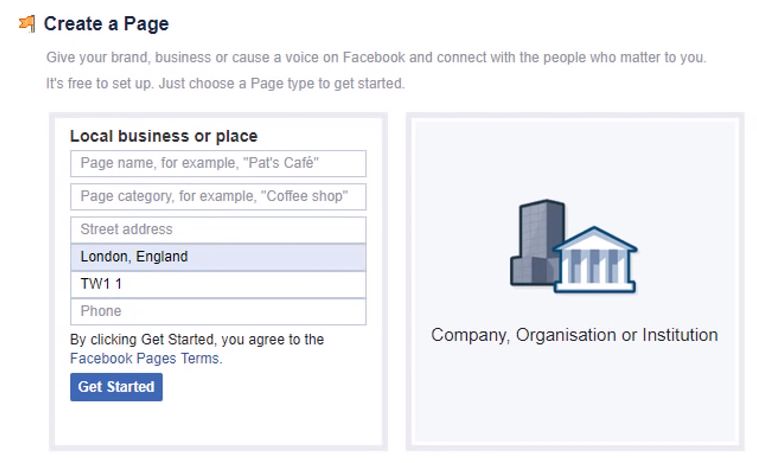This screenshot has height=463, width=757.
Task: Click the 'By clicking Get Started, you agree' text
Action: pos(197,340)
